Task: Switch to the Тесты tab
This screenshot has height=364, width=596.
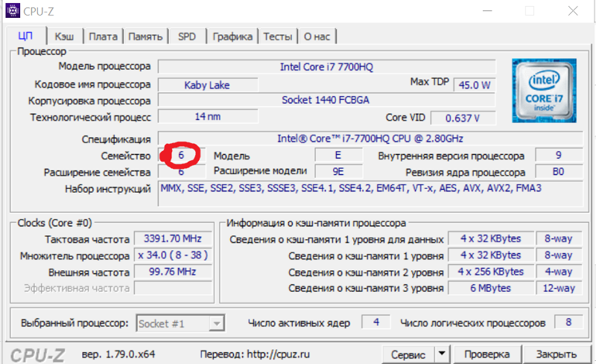Action: [x=278, y=36]
